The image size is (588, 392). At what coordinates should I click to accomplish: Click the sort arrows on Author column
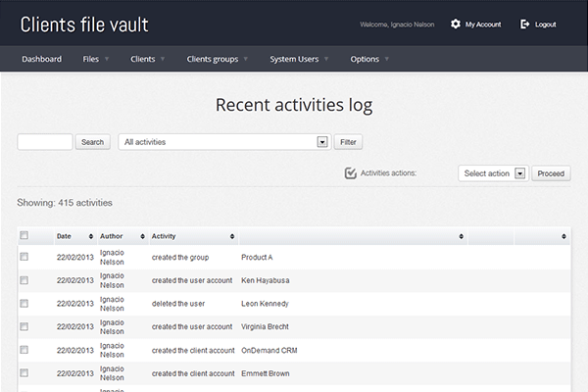142,236
